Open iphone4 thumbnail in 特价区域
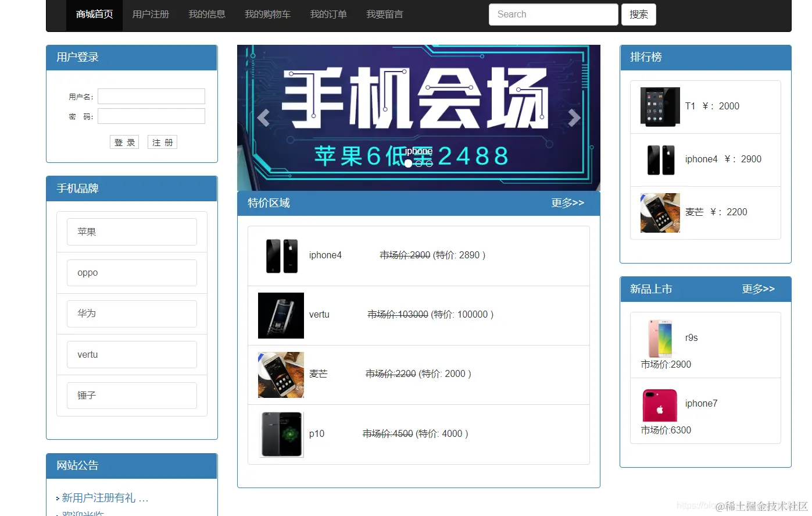The width and height of the screenshot is (812, 516). pyautogui.click(x=281, y=256)
